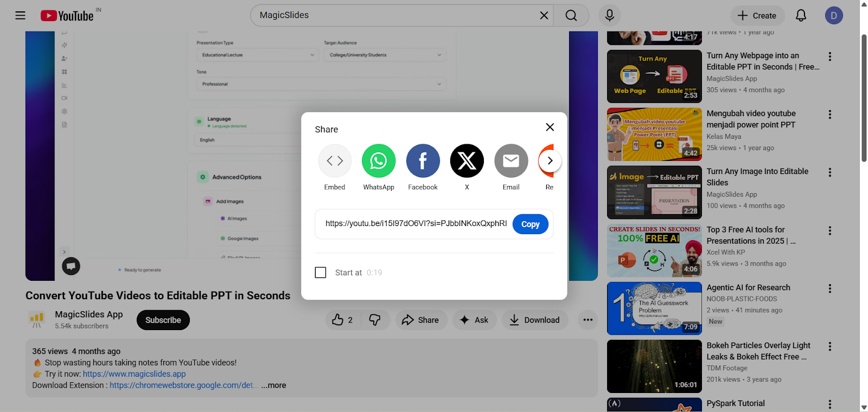
Task: Play Agentic AI for Research thumbnail
Action: pos(654,308)
